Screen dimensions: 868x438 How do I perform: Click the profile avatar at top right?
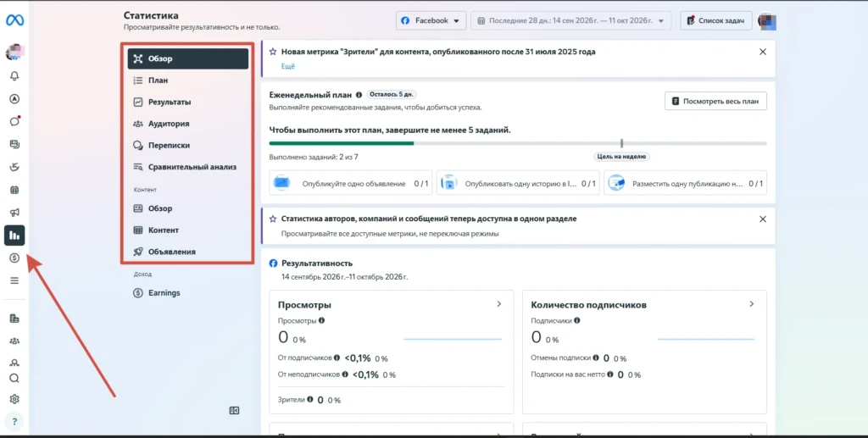coord(766,21)
